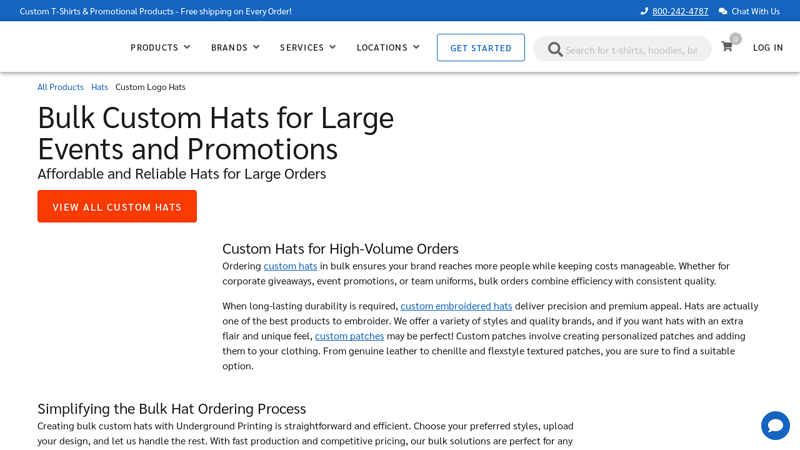Expand the Services chevron arrow
Viewport: 800px width, 450px height.
333,47
